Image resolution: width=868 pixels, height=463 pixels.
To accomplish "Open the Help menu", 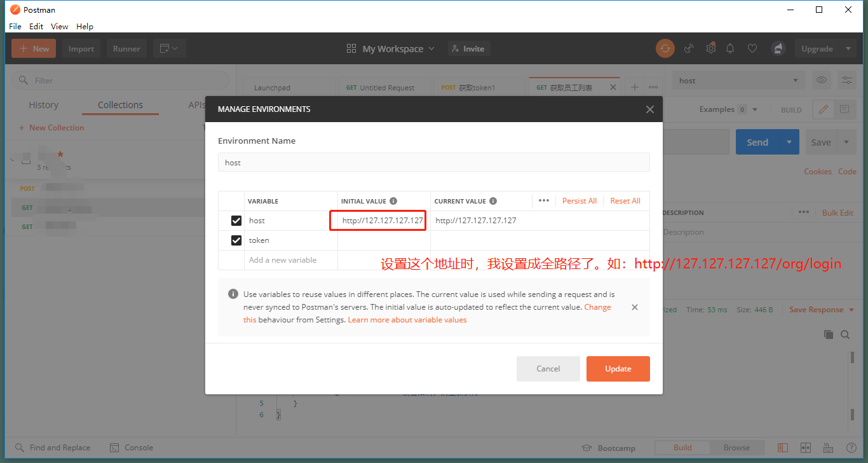I will (x=85, y=27).
